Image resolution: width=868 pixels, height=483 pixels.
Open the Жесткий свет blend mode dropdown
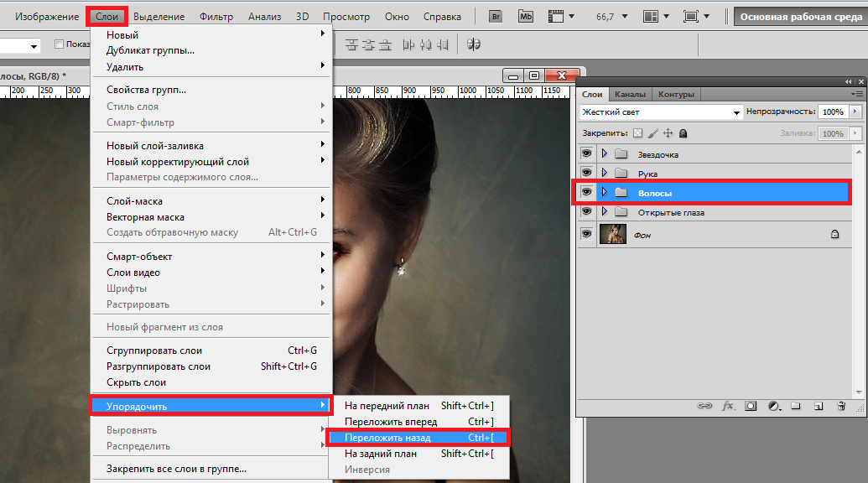click(661, 112)
